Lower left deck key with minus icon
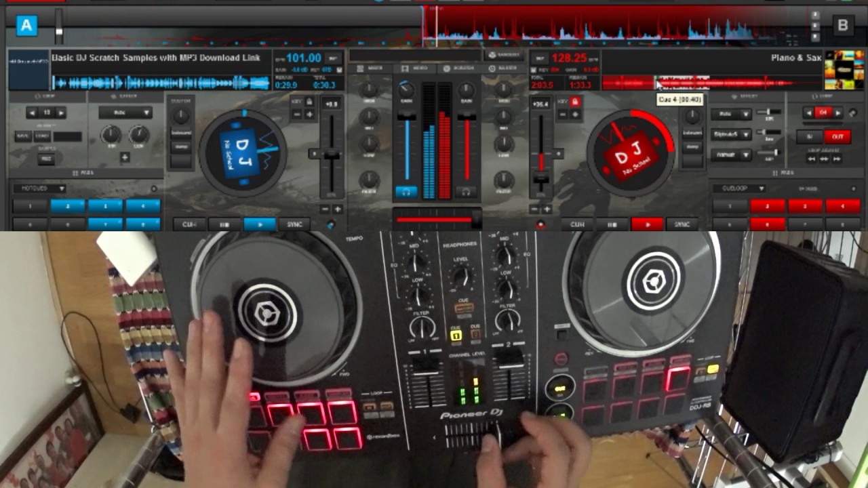Screen dimensions: 868x488 298,114
